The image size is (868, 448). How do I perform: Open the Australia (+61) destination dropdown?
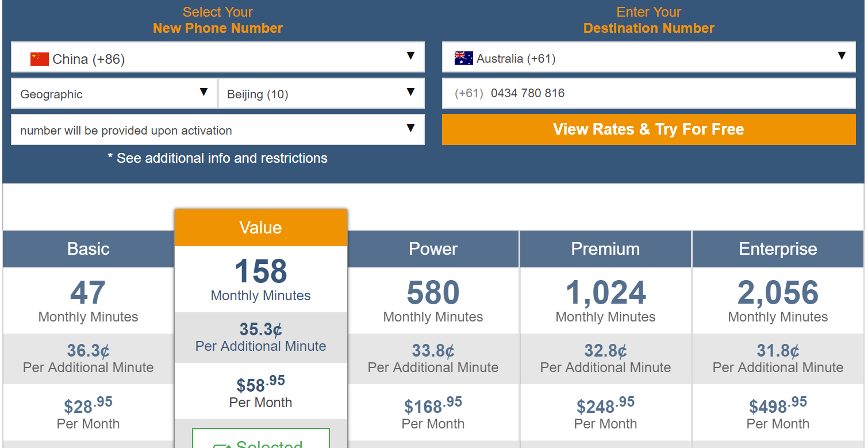(x=649, y=57)
